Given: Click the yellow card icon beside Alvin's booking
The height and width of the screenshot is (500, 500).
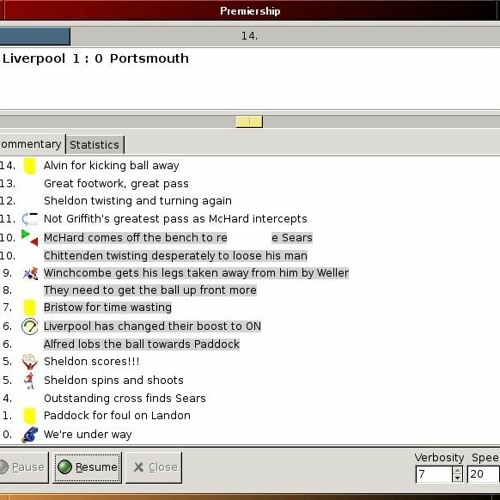Looking at the screenshot, I should point(29,166).
